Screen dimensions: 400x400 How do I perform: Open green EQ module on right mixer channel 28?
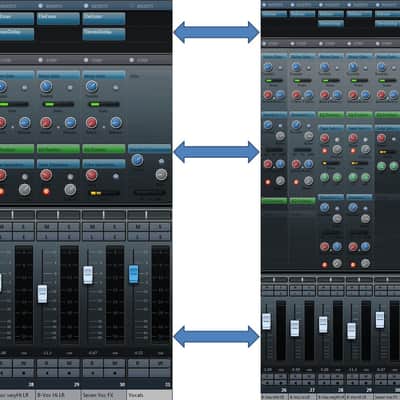click(331, 115)
